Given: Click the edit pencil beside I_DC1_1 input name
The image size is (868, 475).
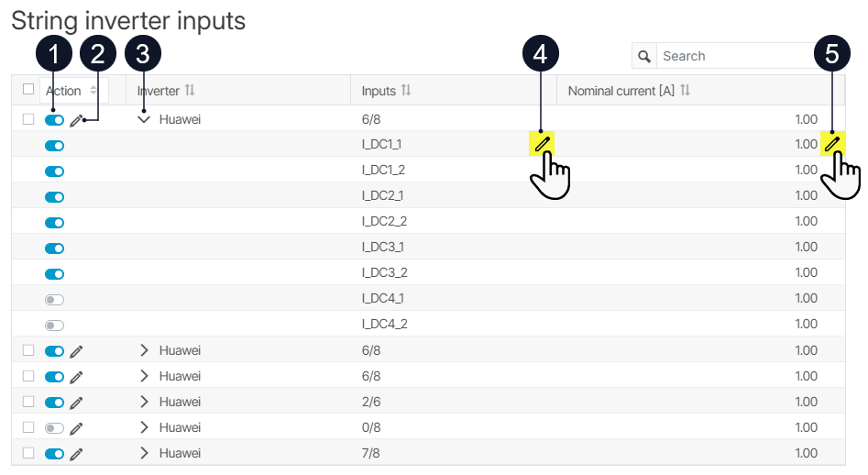Looking at the screenshot, I should 542,144.
